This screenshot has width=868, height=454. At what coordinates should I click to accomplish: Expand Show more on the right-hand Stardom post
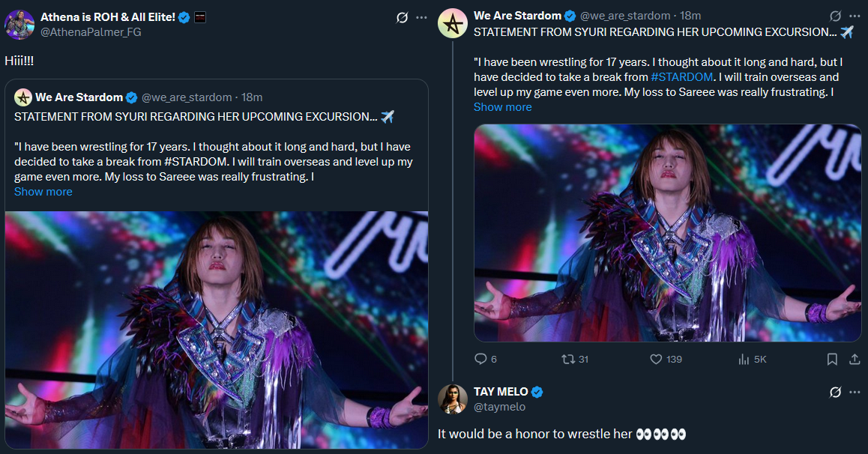tap(502, 107)
